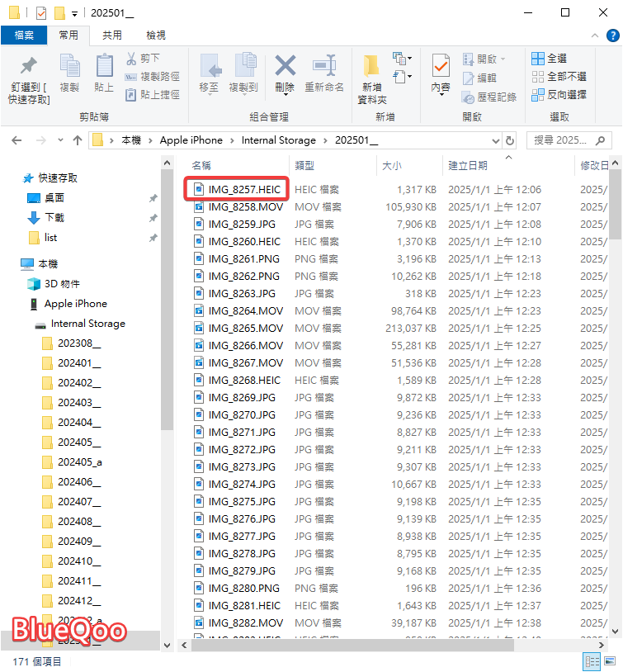The width and height of the screenshot is (623, 672).
Task: Click the 刪除 red X icon
Action: coord(285,66)
